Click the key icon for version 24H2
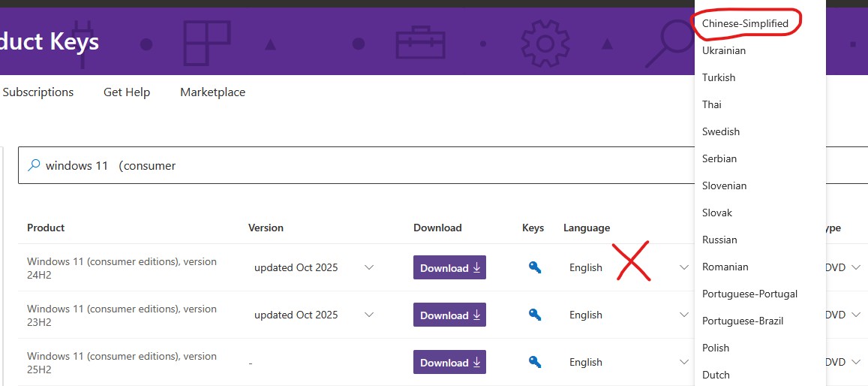 click(x=534, y=267)
